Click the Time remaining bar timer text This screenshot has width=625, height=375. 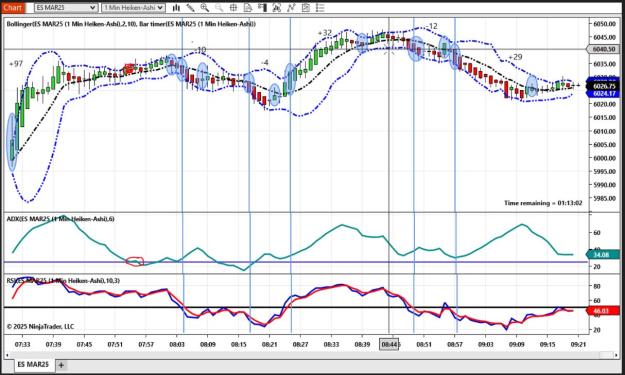[x=543, y=203]
